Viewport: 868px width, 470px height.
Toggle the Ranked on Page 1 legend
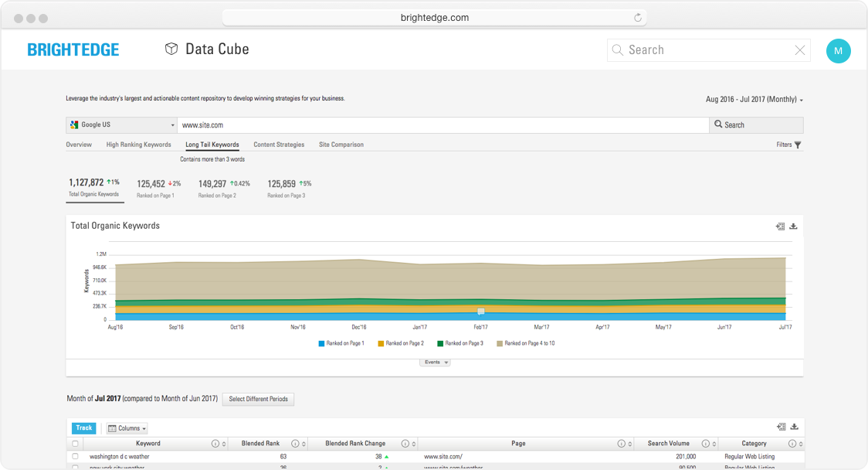point(341,343)
